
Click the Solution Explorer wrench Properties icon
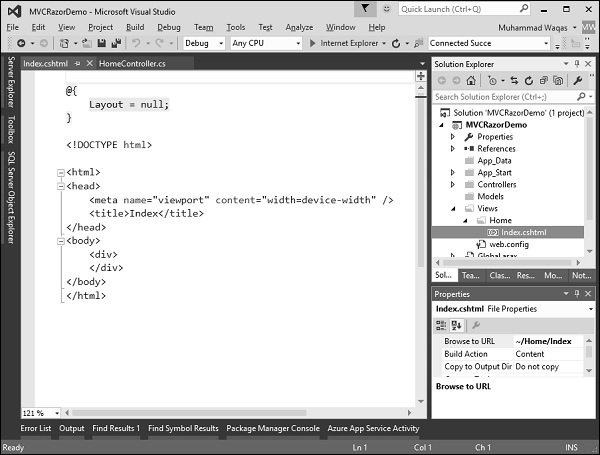(577, 80)
